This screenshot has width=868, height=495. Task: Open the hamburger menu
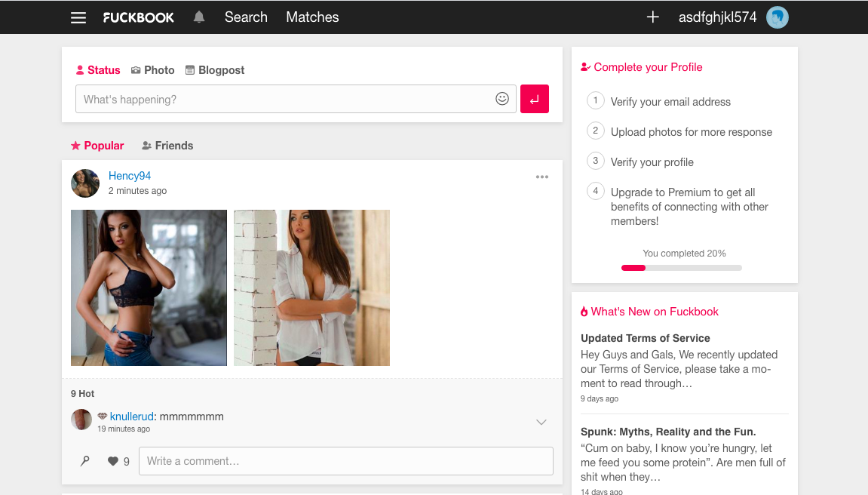tap(78, 17)
